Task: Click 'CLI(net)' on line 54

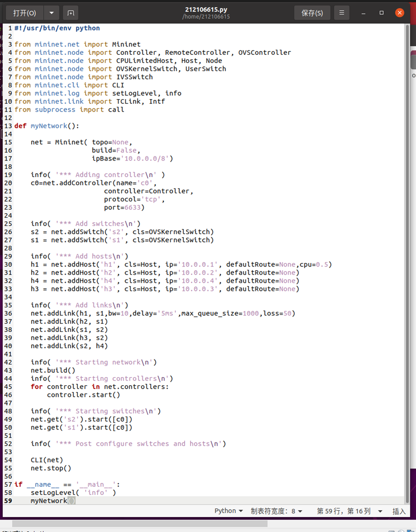Action: click(x=47, y=460)
